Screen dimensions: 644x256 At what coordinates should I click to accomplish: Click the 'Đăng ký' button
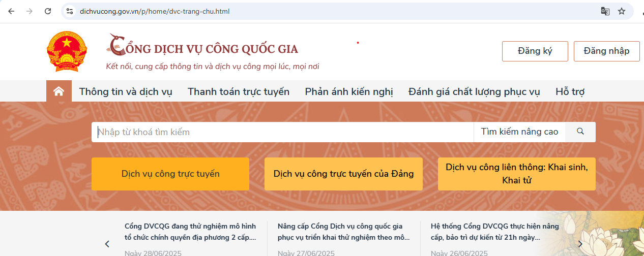pos(535,51)
